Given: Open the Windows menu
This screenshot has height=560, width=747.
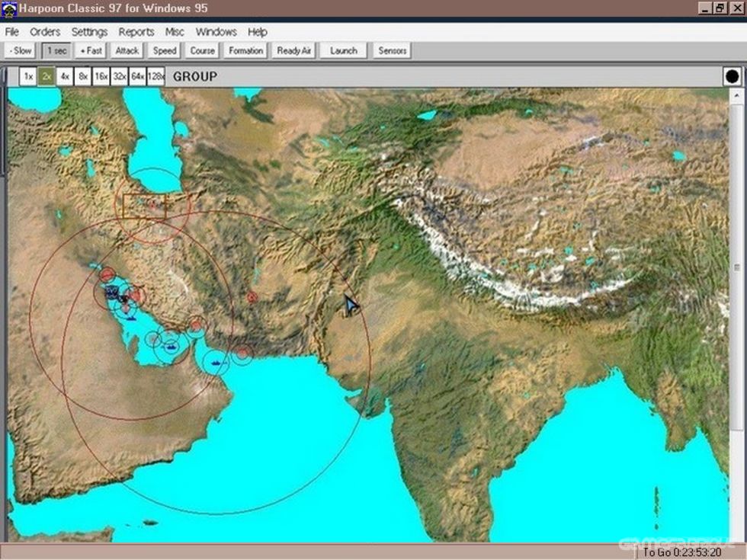Looking at the screenshot, I should 216,32.
